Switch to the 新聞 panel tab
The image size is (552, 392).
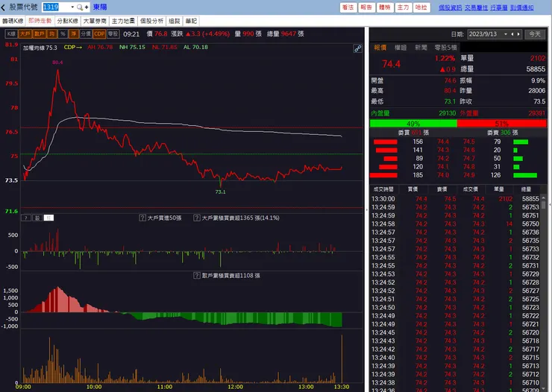click(421, 48)
